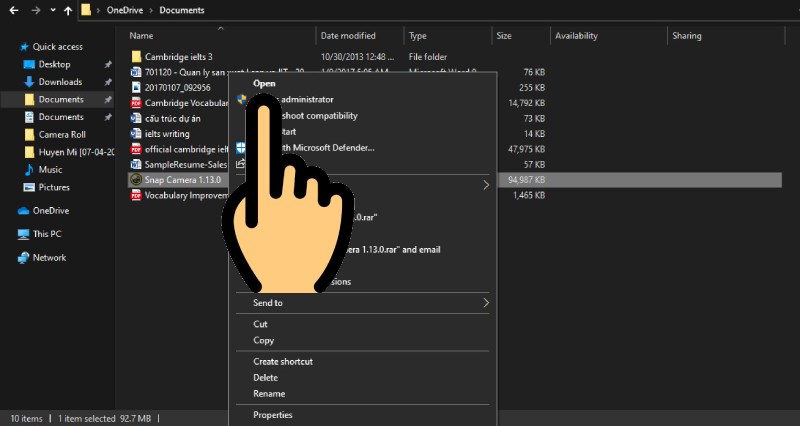The height and width of the screenshot is (426, 800).
Task: Select Properties in the context menu
Action: pyautogui.click(x=272, y=415)
